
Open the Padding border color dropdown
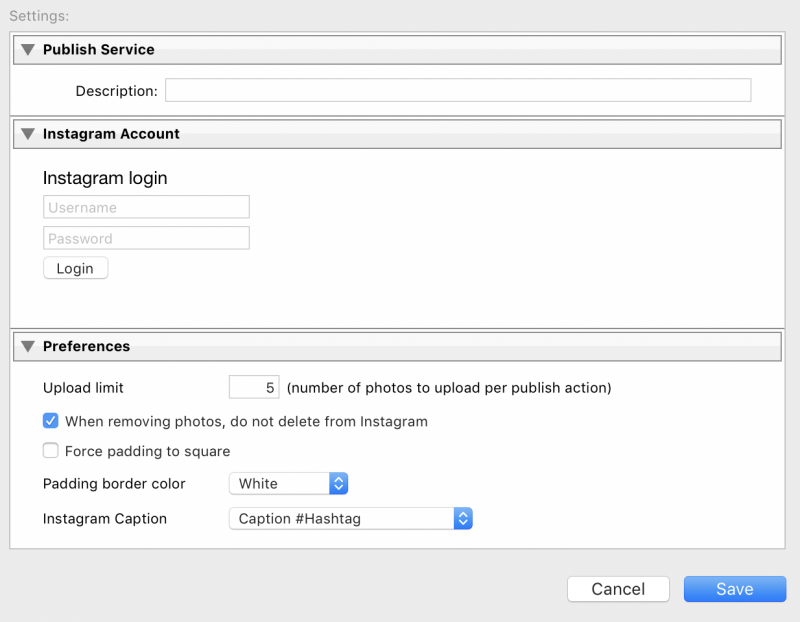tap(288, 483)
